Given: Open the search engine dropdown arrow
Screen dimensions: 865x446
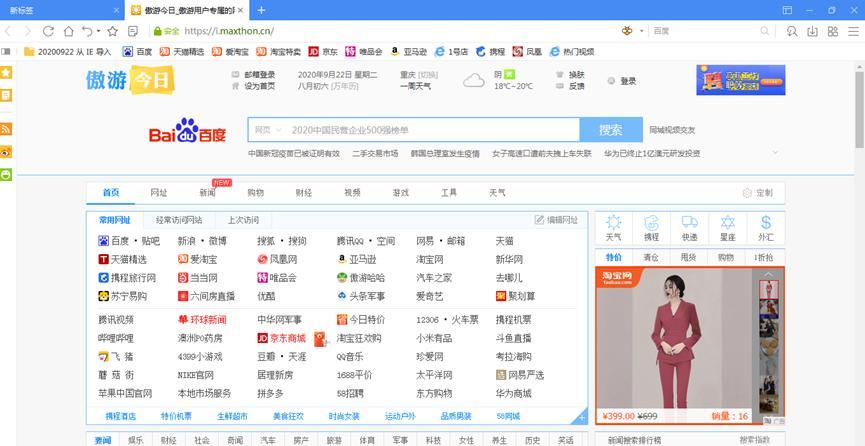Looking at the screenshot, I should point(642,31).
